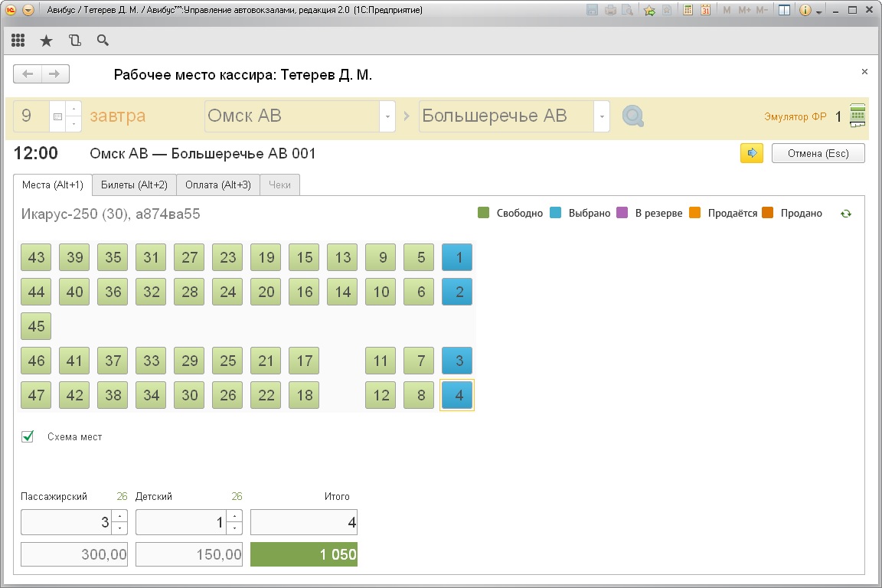The width and height of the screenshot is (882, 588).
Task: Click the Эмулятор ФР link
Action: coord(795,117)
